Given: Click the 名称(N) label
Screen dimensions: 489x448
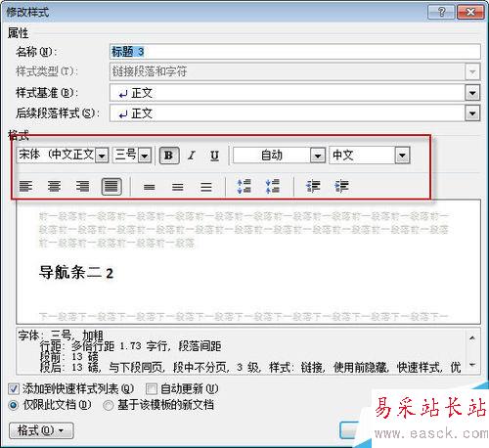Looking at the screenshot, I should (36, 52).
